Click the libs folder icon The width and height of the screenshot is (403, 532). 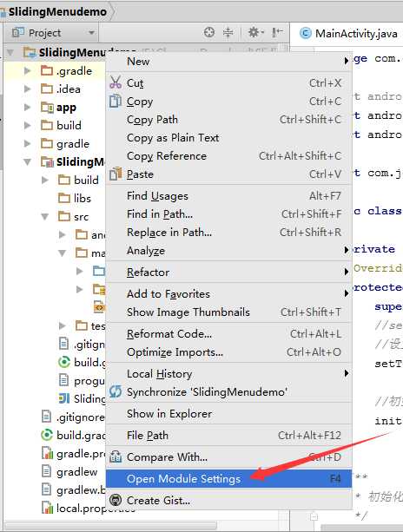(x=64, y=198)
